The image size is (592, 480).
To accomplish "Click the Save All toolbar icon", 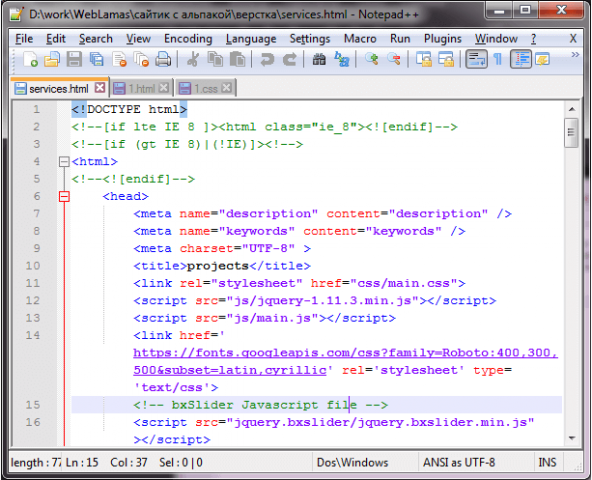I will point(96,59).
